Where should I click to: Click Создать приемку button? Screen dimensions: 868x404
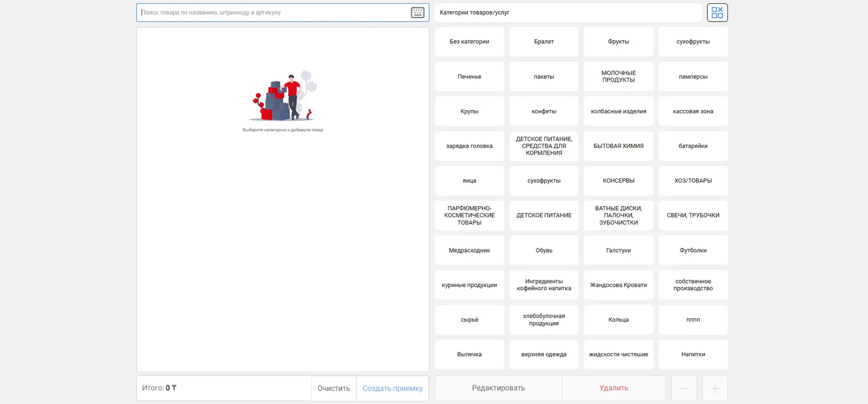(392, 388)
